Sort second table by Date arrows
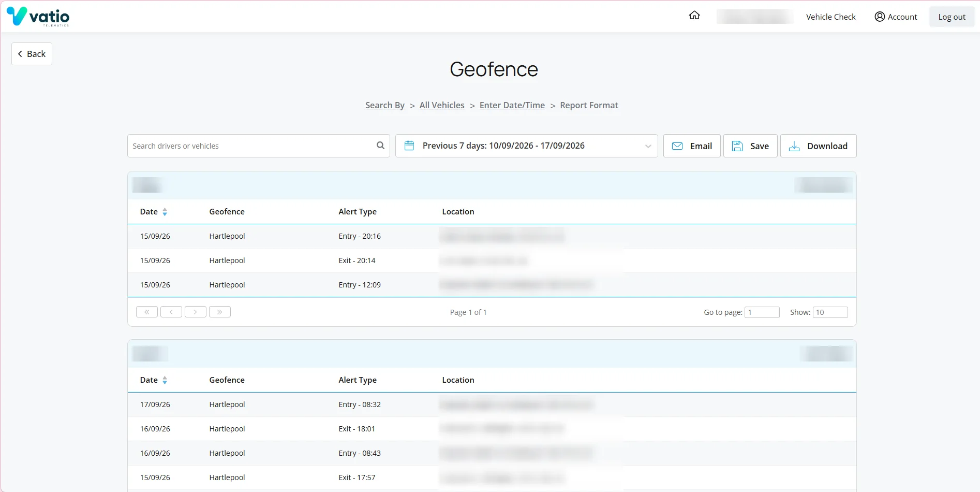The width and height of the screenshot is (980, 492). [165, 380]
